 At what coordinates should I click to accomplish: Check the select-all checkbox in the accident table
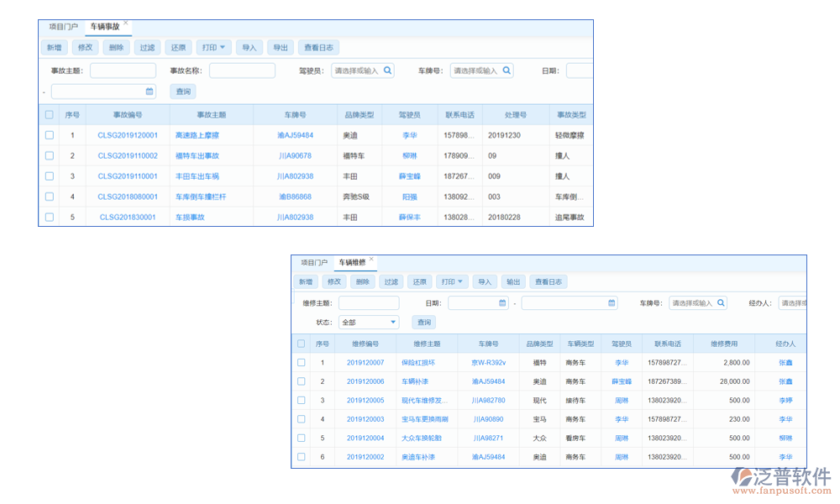pos(49,114)
